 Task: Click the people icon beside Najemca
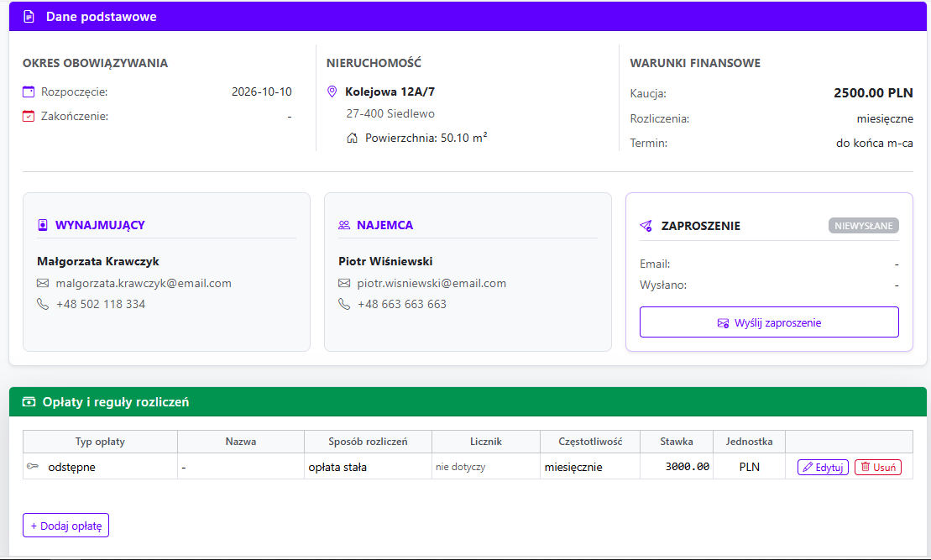344,225
